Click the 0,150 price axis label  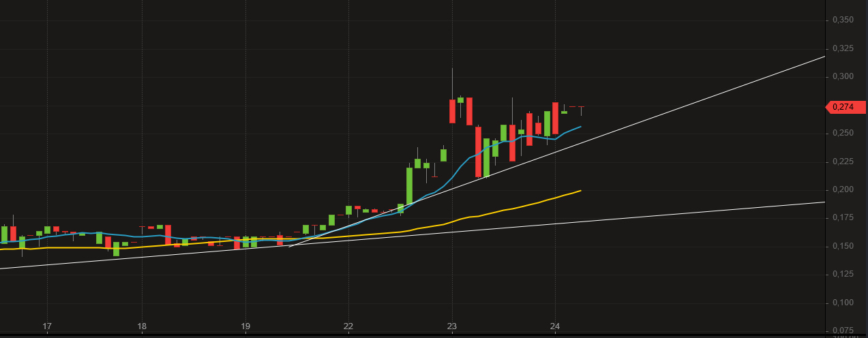pos(843,246)
